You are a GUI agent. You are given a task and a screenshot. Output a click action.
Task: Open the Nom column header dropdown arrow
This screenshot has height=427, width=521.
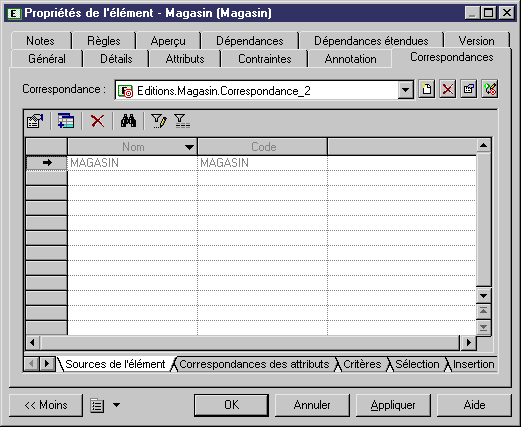coord(189,147)
